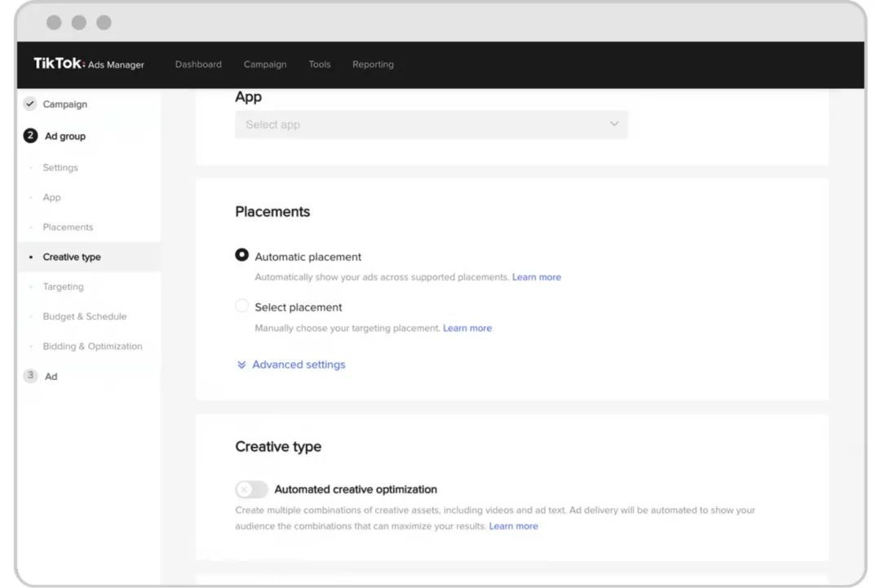Jump to Targeting in the sidebar
Viewport: 881px width, 588px height.
tap(63, 287)
